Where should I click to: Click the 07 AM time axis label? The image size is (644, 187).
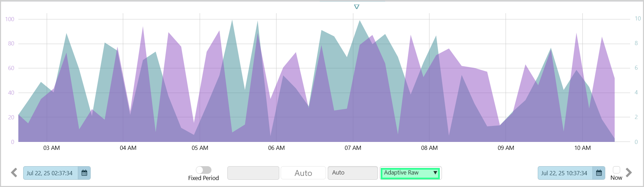point(353,148)
